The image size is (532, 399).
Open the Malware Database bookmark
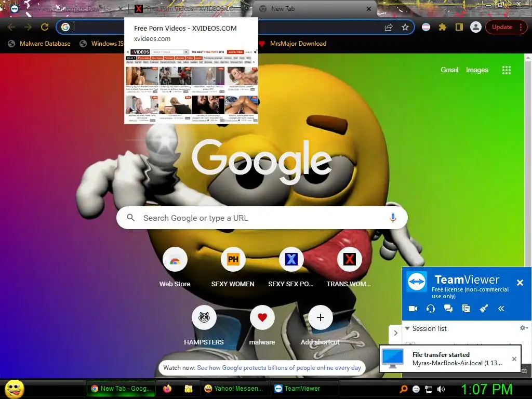tap(39, 44)
